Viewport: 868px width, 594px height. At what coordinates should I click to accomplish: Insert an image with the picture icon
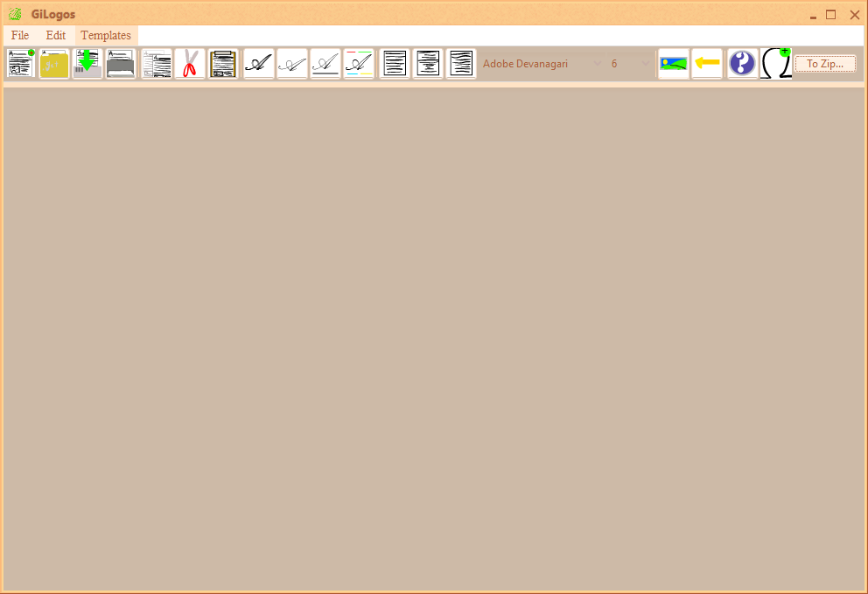673,63
